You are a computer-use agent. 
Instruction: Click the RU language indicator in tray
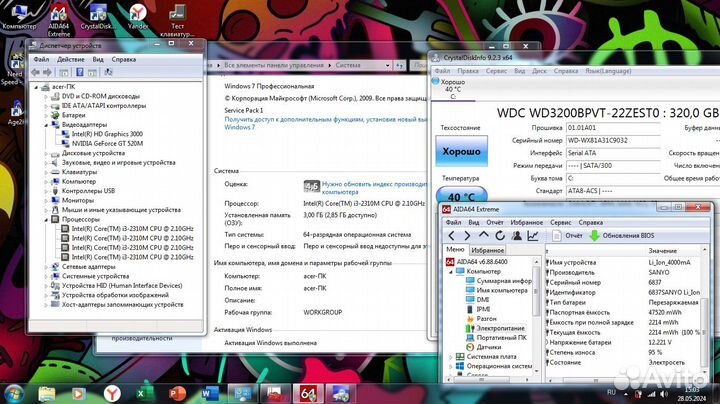click(611, 392)
